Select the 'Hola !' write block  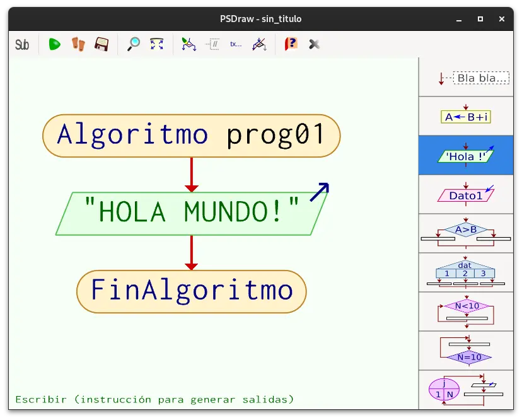[x=466, y=155]
